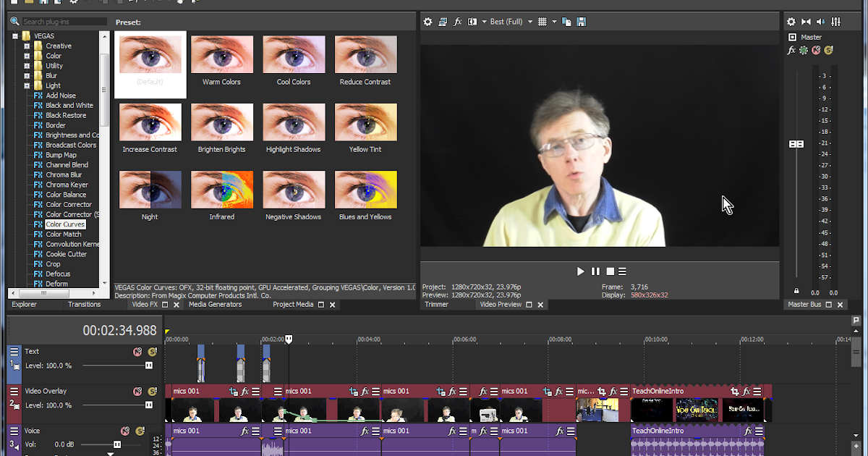Solo the Text track
Image resolution: width=868 pixels, height=456 pixels.
(x=152, y=352)
